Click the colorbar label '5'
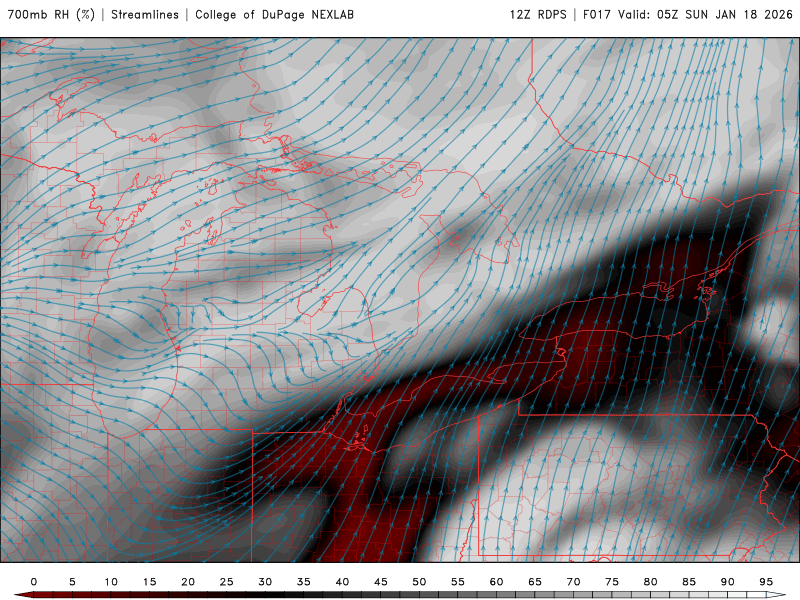 (72, 582)
